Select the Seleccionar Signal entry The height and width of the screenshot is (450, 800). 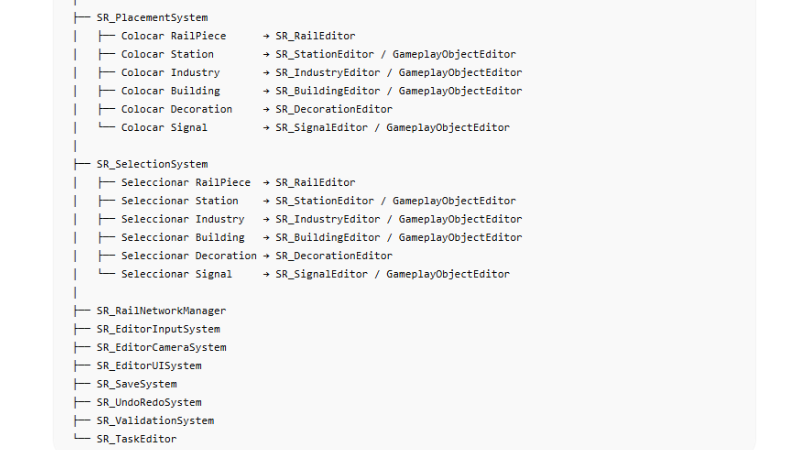click(x=177, y=274)
